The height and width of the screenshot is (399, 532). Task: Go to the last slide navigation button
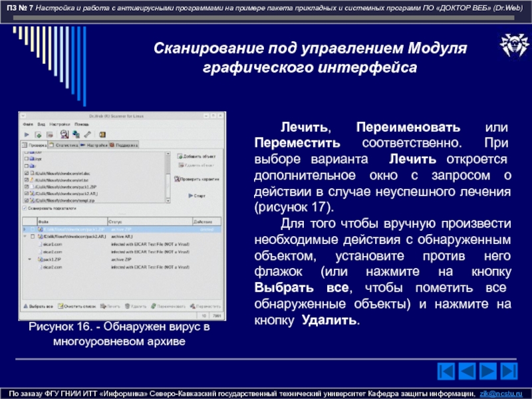pyautogui.click(x=509, y=371)
